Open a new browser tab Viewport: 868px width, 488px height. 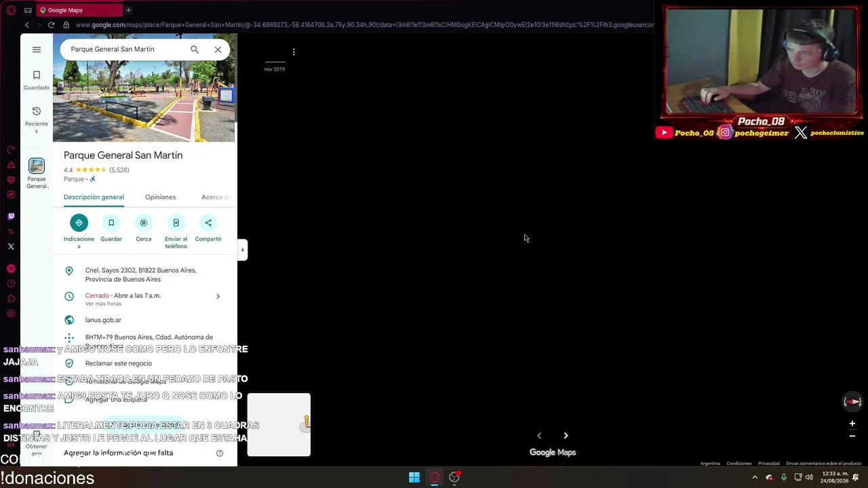click(128, 10)
